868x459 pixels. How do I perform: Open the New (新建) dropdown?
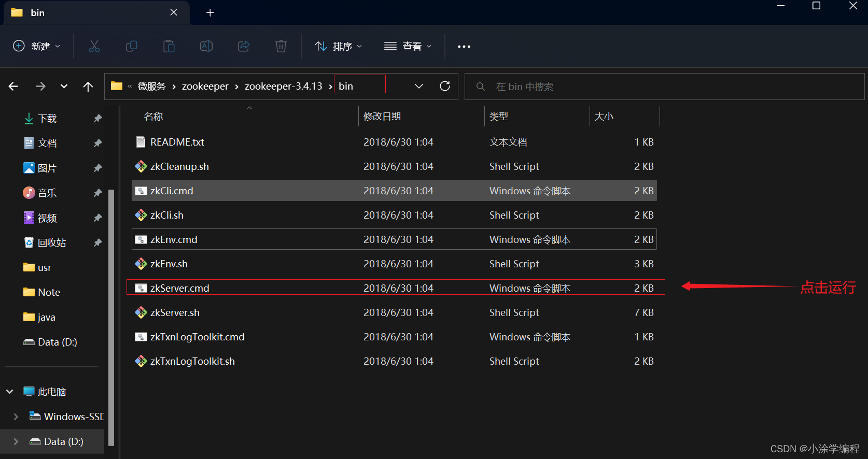36,46
